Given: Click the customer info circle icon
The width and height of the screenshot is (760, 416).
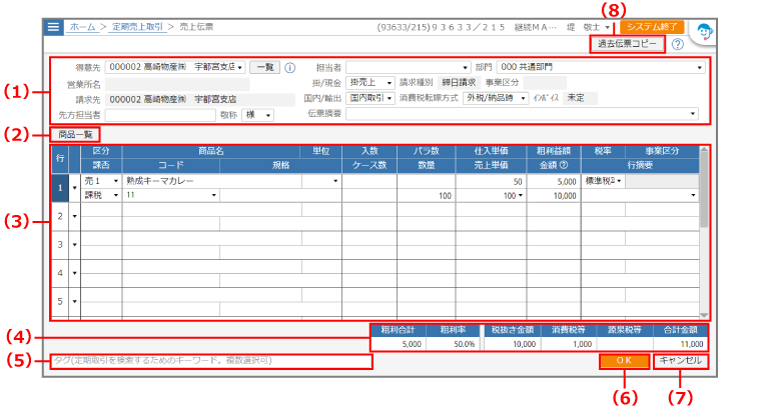Looking at the screenshot, I should (290, 68).
